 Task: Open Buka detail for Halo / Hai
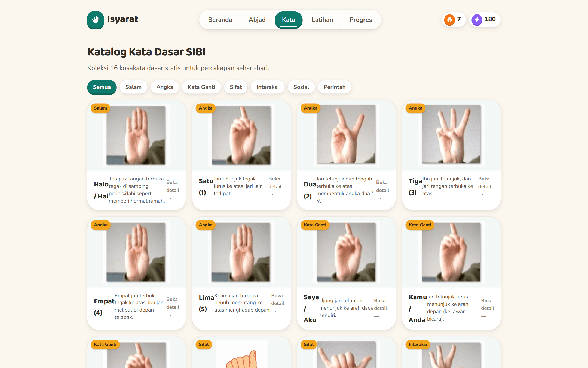173,190
